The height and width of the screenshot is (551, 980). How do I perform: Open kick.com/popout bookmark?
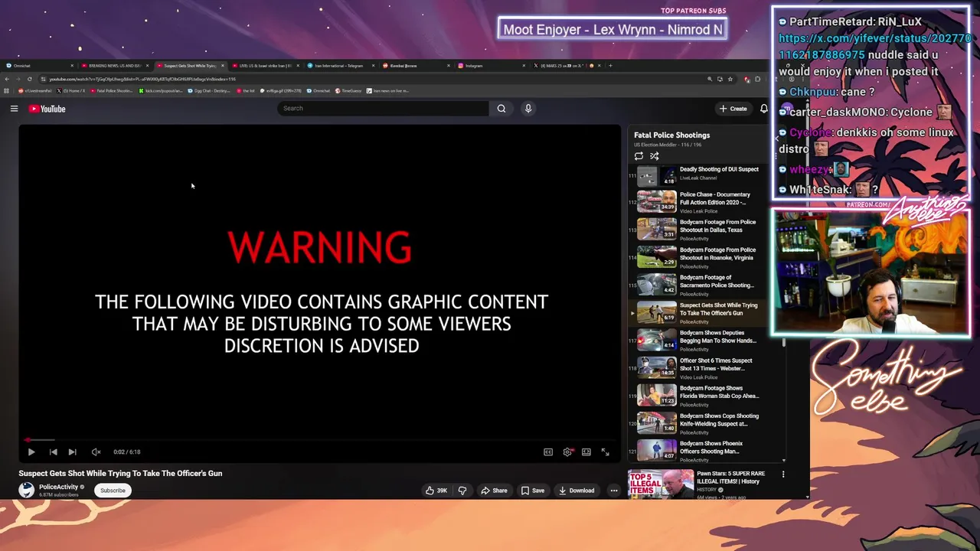pos(161,91)
